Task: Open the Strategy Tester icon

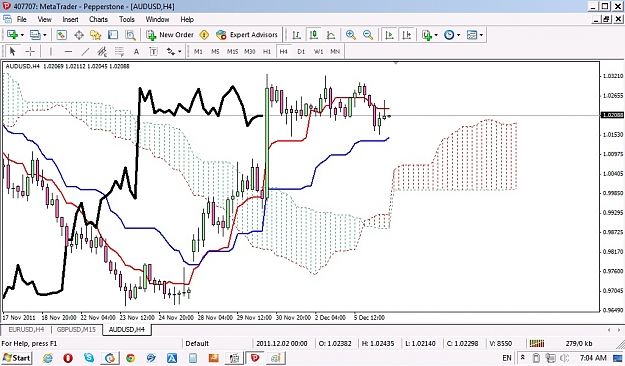Action: pyautogui.click(x=130, y=35)
